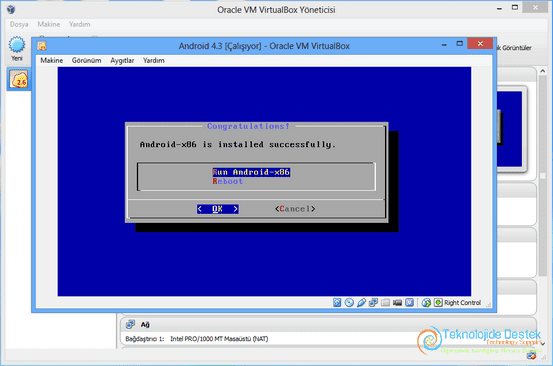This screenshot has width=553, height=366.
Task: Click the USB devices status icon
Action: pos(361,303)
